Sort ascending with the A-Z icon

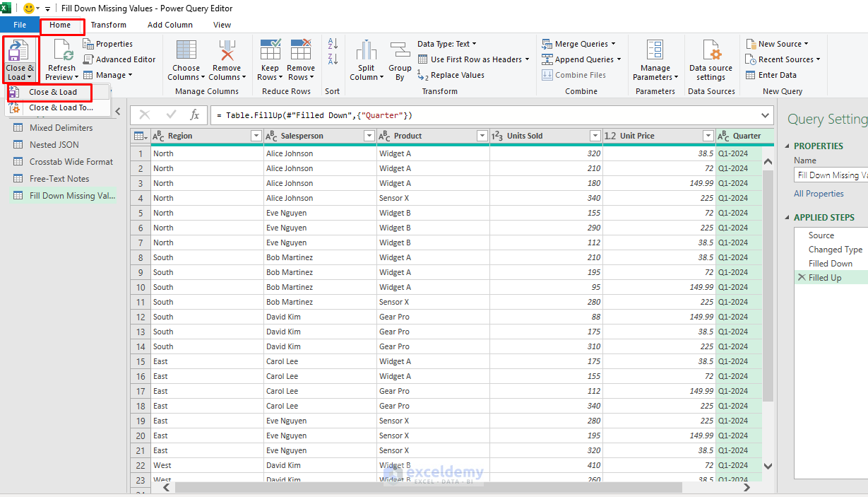point(333,44)
